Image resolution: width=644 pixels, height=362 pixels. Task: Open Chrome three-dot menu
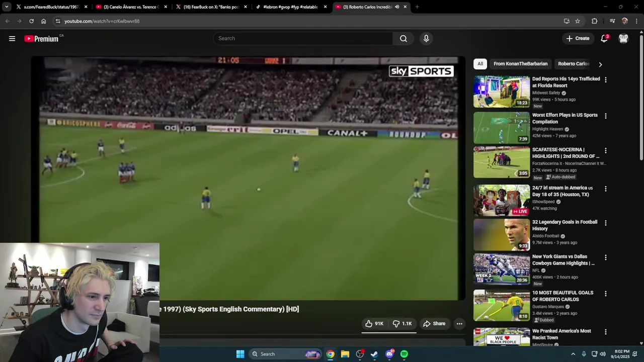tap(637, 21)
